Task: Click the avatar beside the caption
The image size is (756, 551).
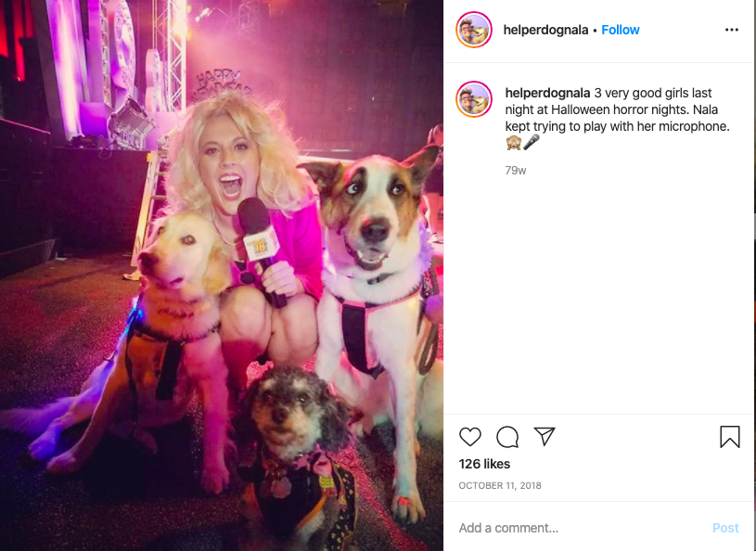Action: (x=474, y=100)
